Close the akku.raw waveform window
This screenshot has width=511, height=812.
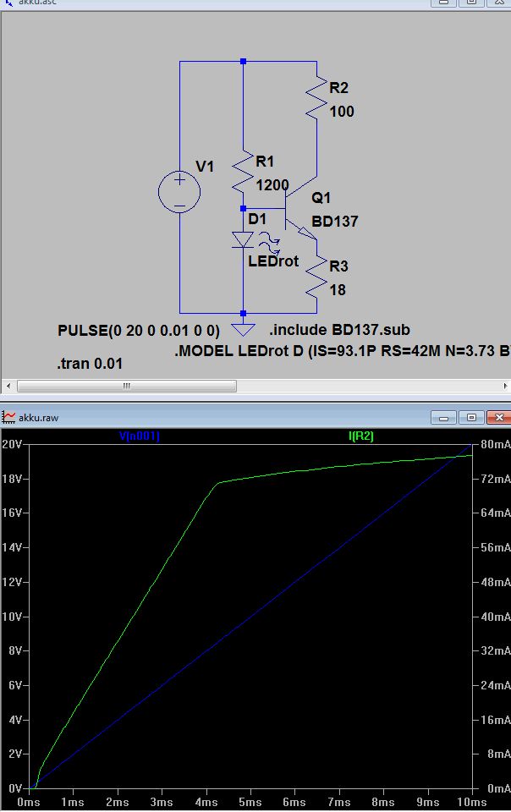click(498, 417)
